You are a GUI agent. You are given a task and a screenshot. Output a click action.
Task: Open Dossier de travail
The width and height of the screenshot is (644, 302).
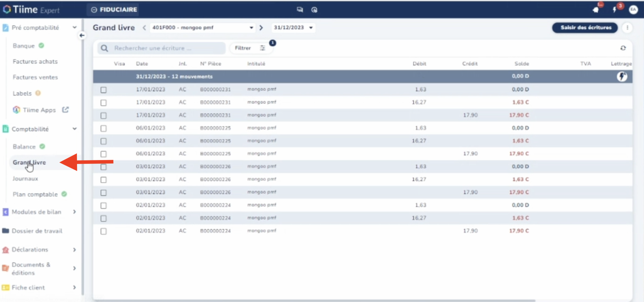pyautogui.click(x=37, y=231)
